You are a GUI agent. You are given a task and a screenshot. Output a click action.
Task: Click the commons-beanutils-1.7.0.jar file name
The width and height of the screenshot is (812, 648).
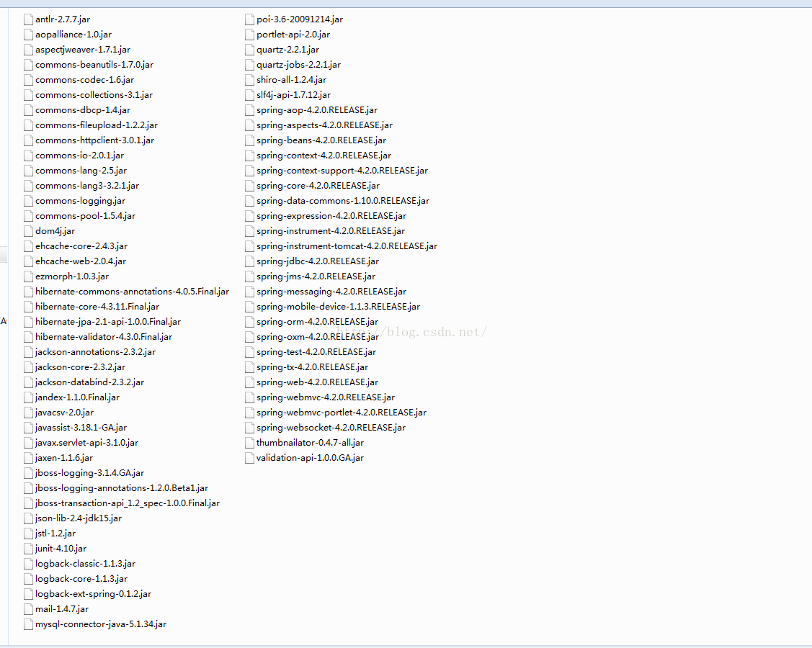(94, 65)
